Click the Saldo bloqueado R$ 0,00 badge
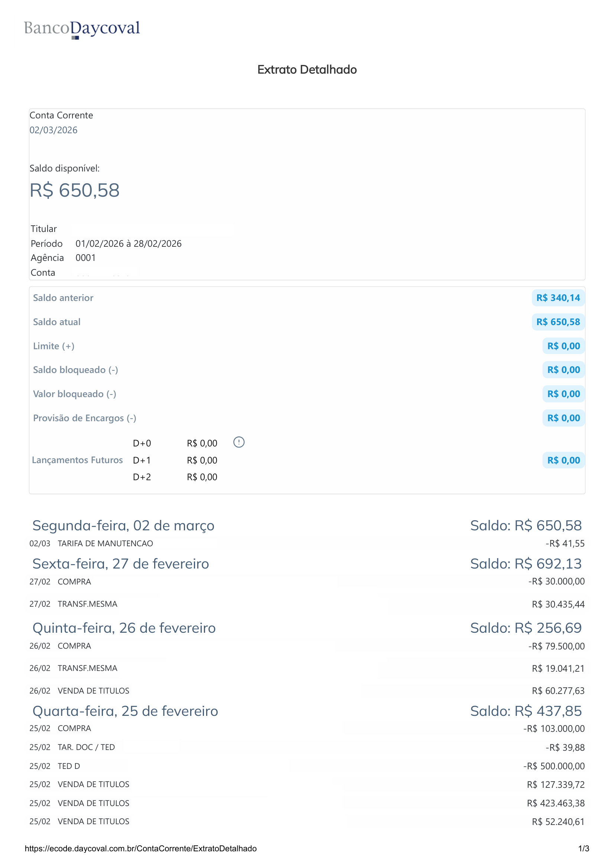Viewport: 614px width, 868px height. 563,370
